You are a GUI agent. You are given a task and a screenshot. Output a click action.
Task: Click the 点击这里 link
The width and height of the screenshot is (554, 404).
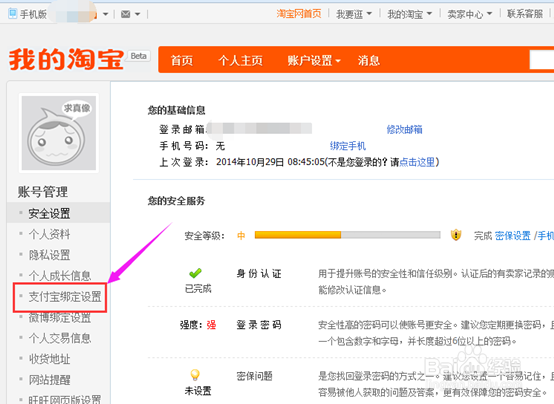click(417, 162)
